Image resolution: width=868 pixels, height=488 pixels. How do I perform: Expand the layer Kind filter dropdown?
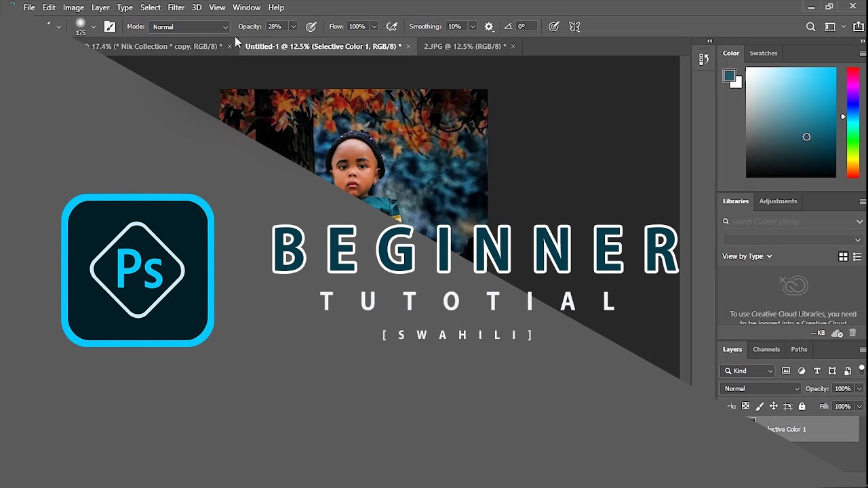click(x=748, y=371)
